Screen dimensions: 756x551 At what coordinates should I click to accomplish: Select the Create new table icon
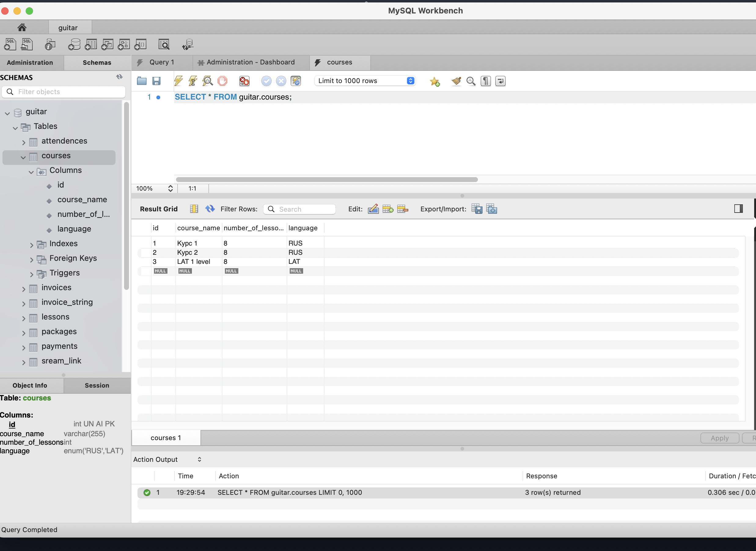(x=91, y=44)
